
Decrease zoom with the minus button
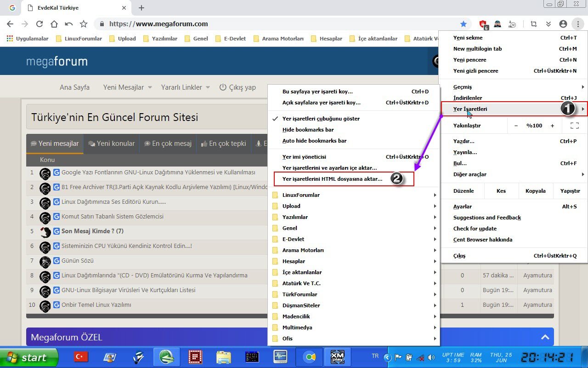point(516,126)
